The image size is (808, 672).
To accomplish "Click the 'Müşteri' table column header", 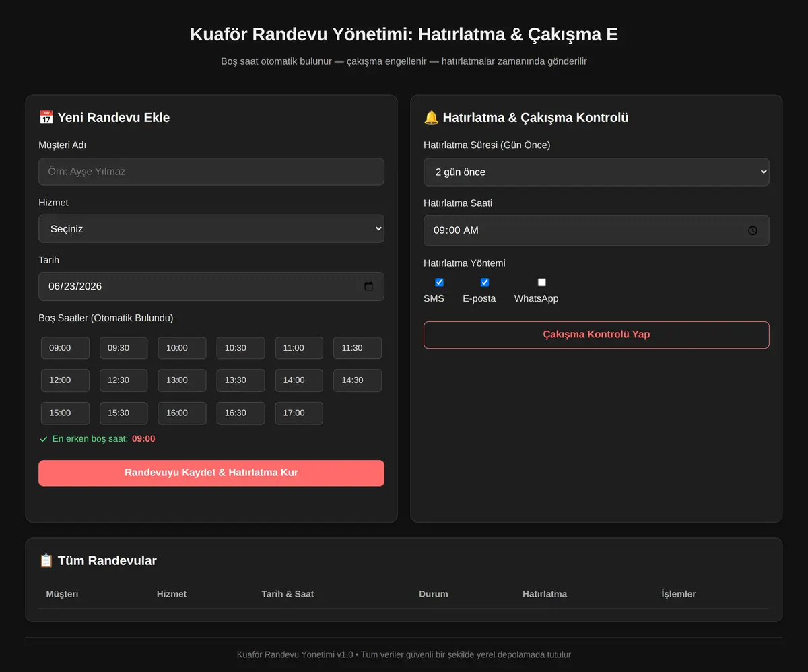I will click(62, 594).
